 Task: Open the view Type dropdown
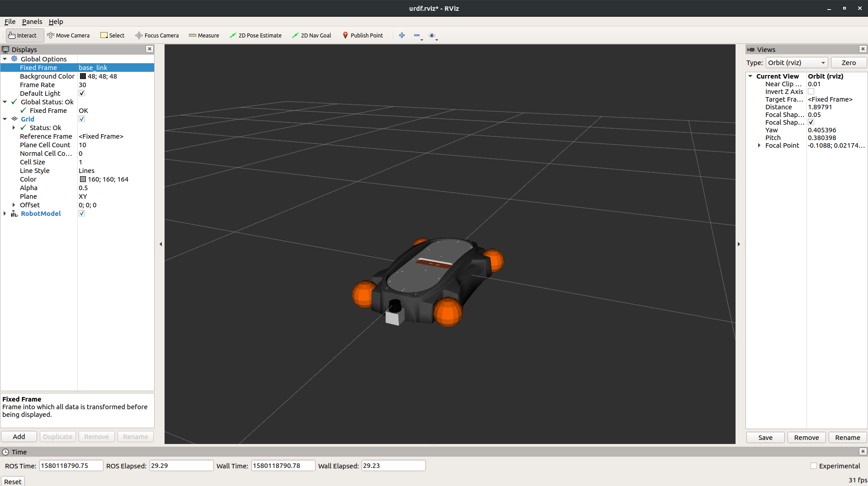(797, 62)
